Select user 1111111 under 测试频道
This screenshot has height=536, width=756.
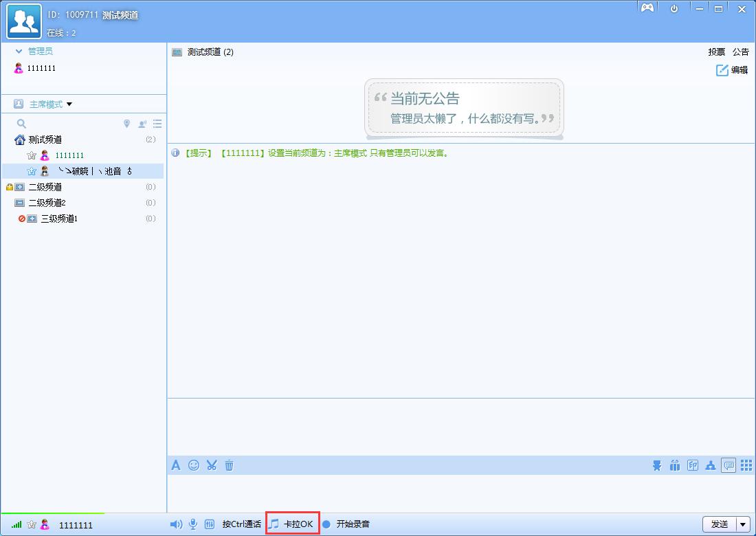coord(69,155)
